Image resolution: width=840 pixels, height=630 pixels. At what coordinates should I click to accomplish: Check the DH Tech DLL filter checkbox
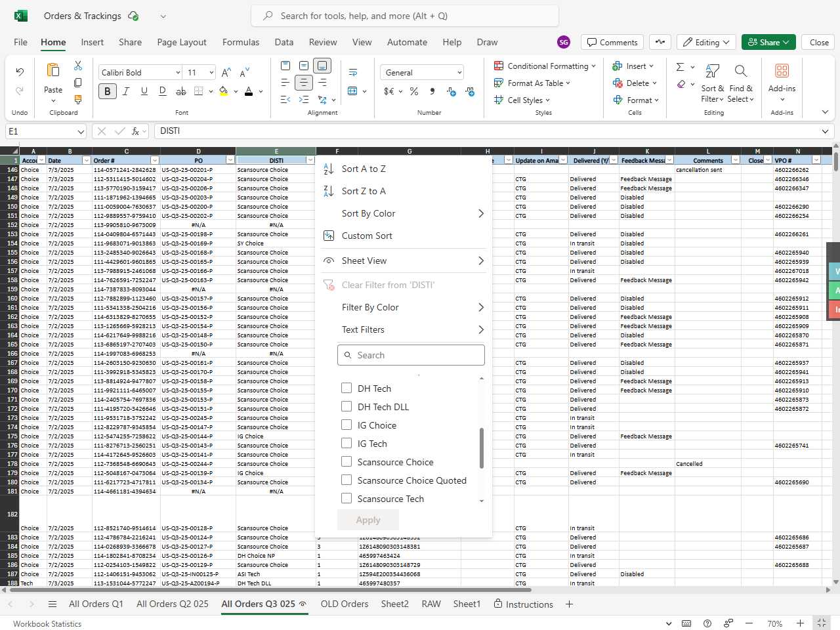pyautogui.click(x=346, y=406)
